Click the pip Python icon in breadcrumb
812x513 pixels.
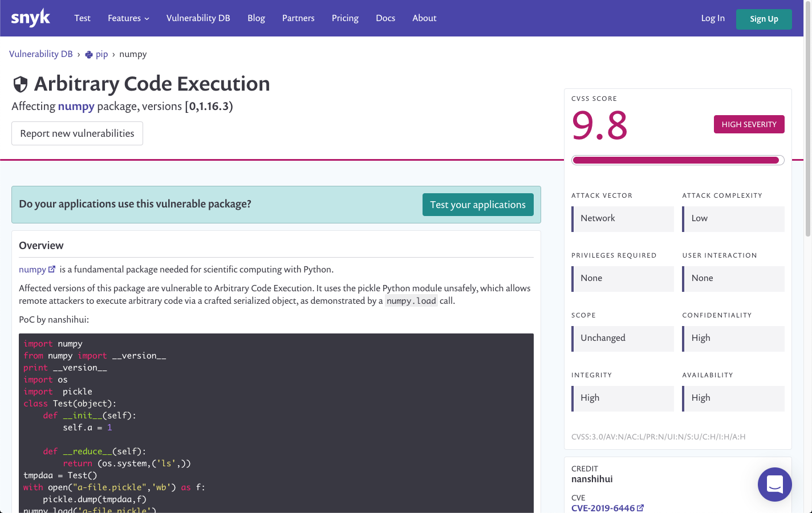point(89,55)
